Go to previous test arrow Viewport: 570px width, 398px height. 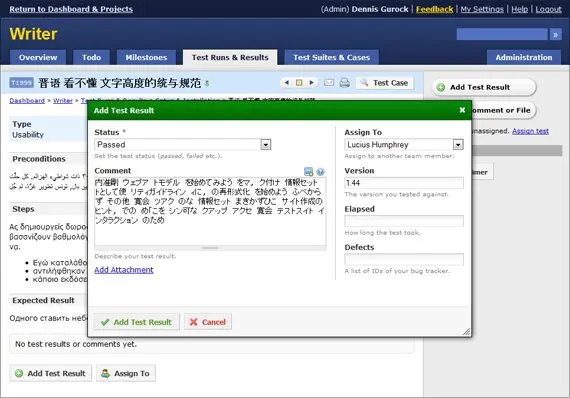coord(287,83)
